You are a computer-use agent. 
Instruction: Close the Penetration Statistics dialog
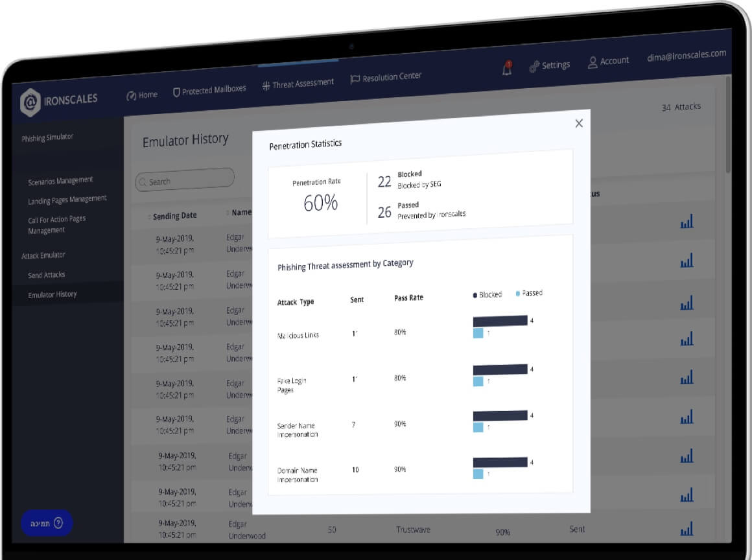pos(579,123)
